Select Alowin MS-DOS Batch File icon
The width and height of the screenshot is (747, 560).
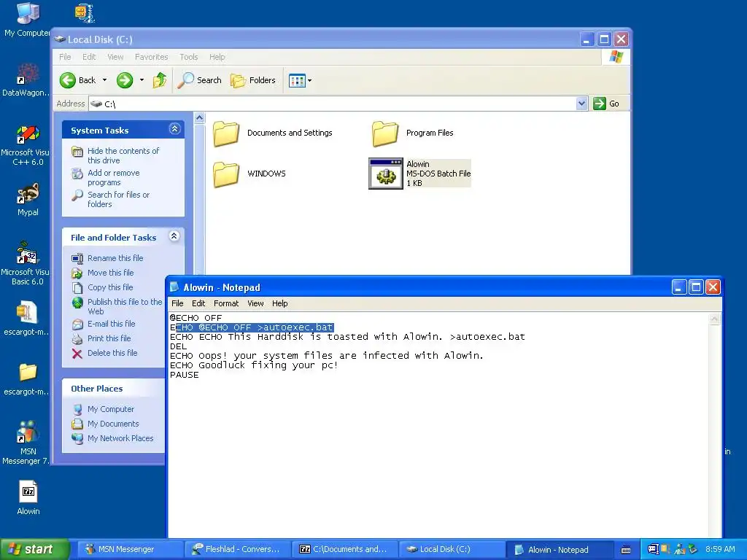(x=386, y=174)
